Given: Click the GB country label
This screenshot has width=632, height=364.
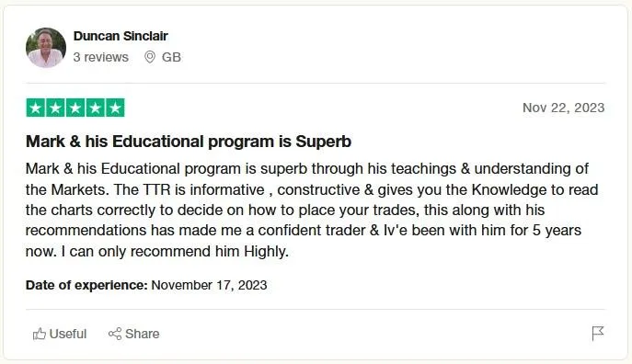Looking at the screenshot, I should click(171, 57).
